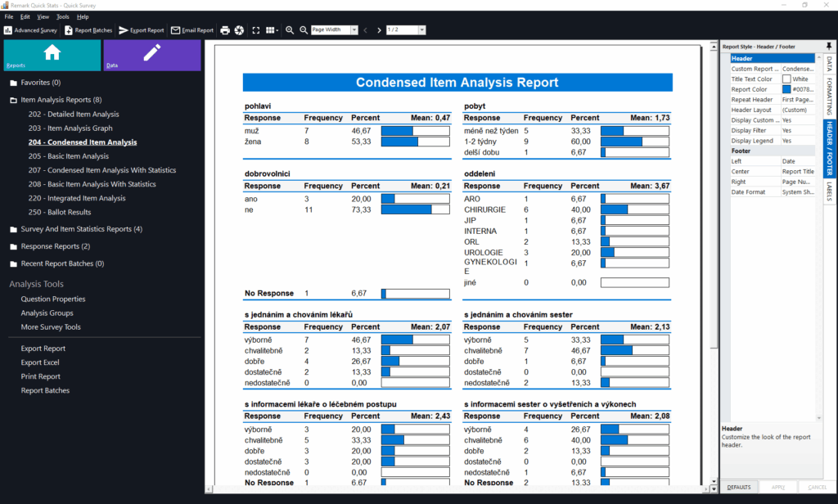
Task: Click the blue Report Color swatch
Action: [x=787, y=89]
